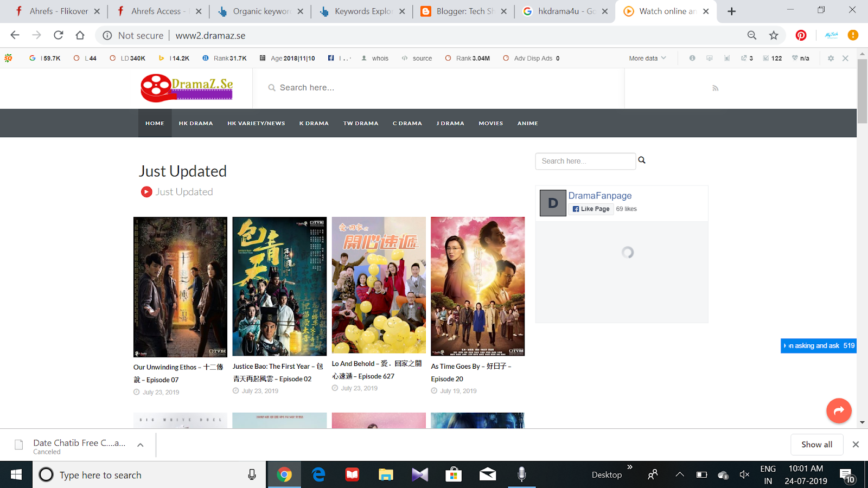
Task: Switch to the Ahrefs - Flikover tab
Action: (x=59, y=11)
